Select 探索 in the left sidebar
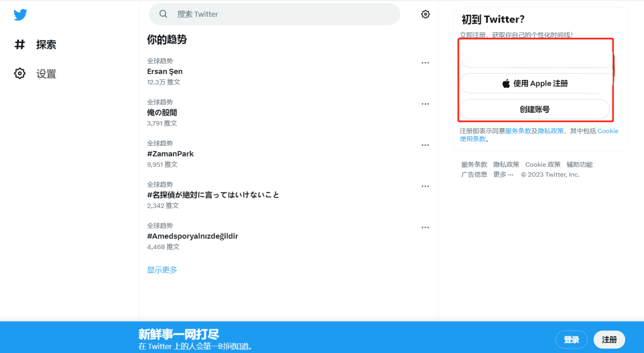 (46, 45)
